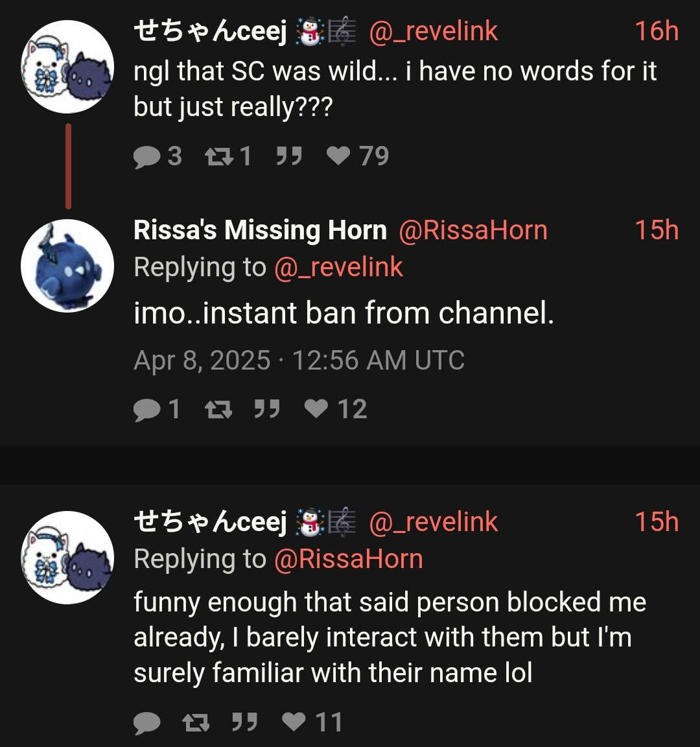Retweet the 'funny enough' tweet
This screenshot has width=700, height=747.
pos(196,722)
